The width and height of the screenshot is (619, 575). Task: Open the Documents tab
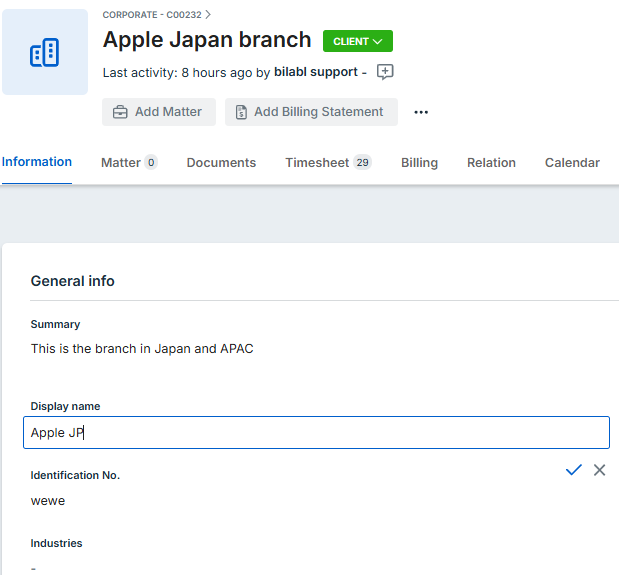click(x=221, y=163)
